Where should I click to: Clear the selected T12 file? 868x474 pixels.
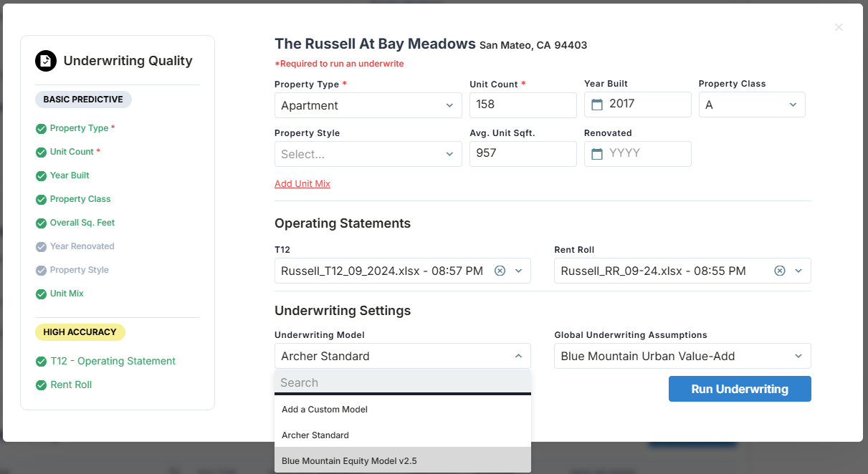[x=500, y=271]
